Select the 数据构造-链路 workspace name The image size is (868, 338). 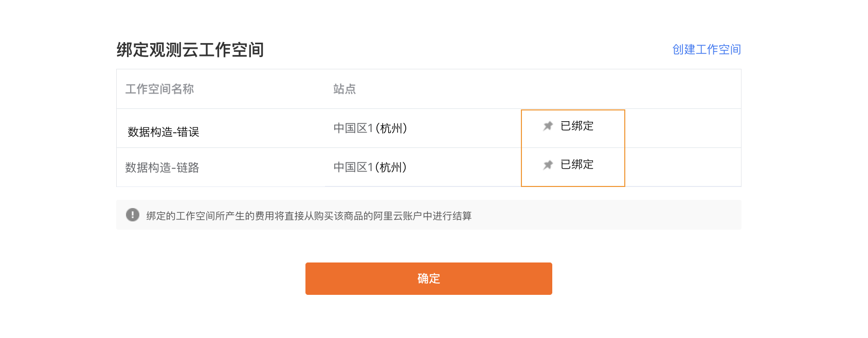[162, 167]
